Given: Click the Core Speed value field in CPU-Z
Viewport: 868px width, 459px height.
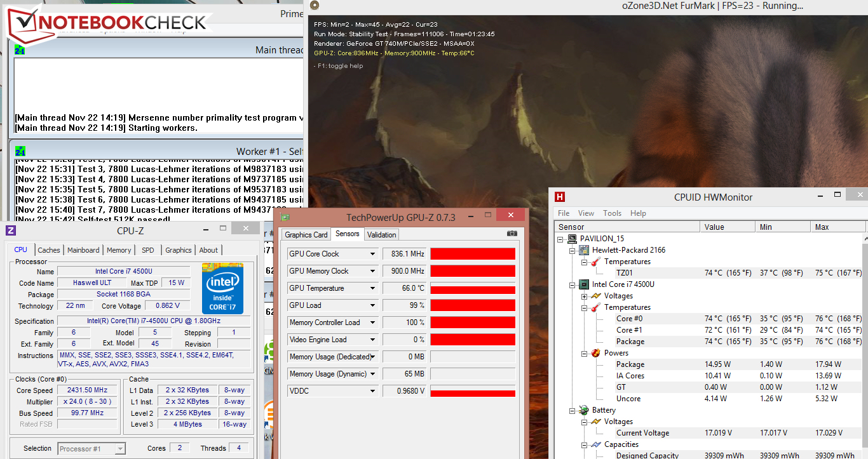Looking at the screenshot, I should (87, 390).
